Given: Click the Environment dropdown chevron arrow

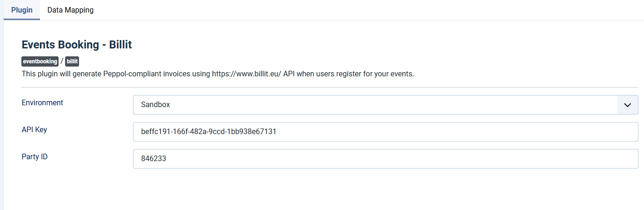Looking at the screenshot, I should [627, 105].
